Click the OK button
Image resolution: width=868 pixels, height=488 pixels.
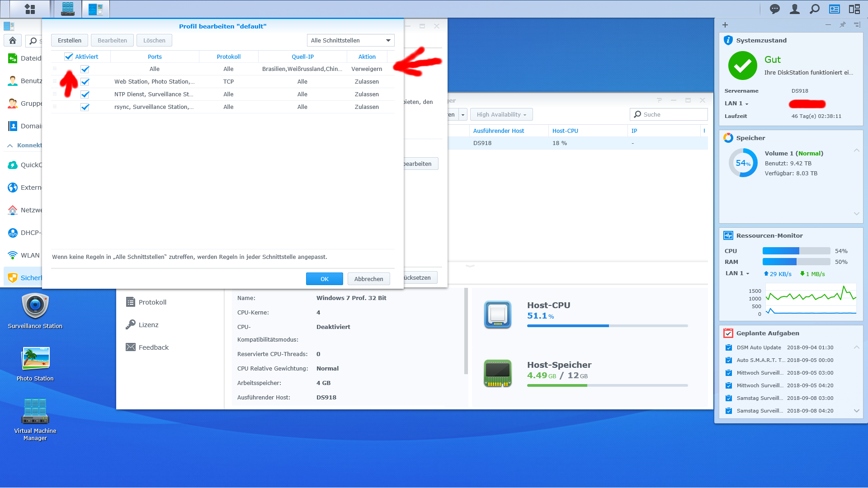coord(324,279)
